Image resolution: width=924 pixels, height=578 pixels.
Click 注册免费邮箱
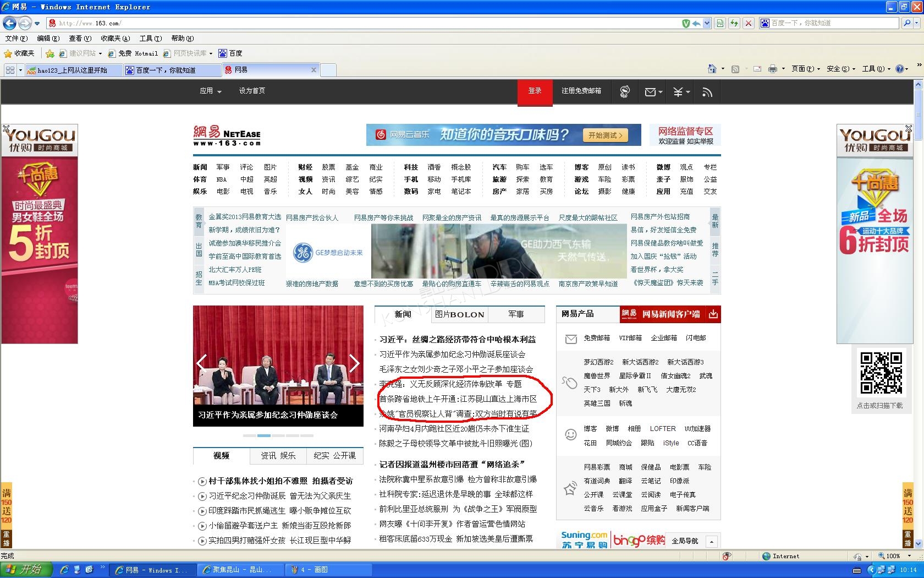(x=581, y=91)
